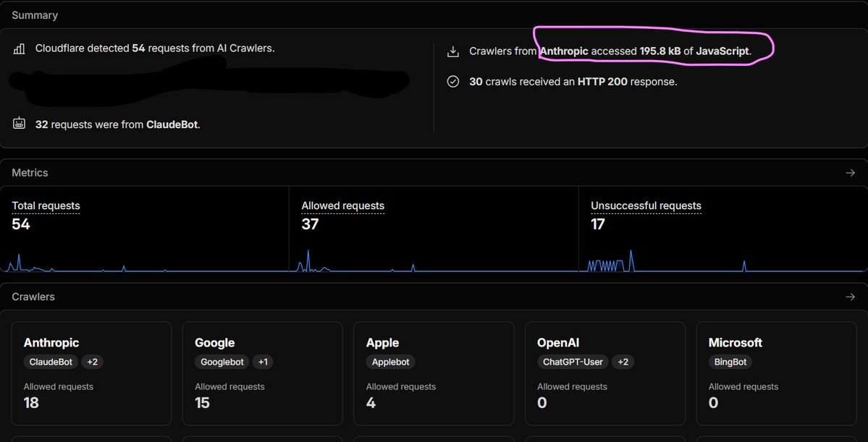Click Anthropic's allowed requests count 18
The height and width of the screenshot is (442, 868).
[x=31, y=403]
